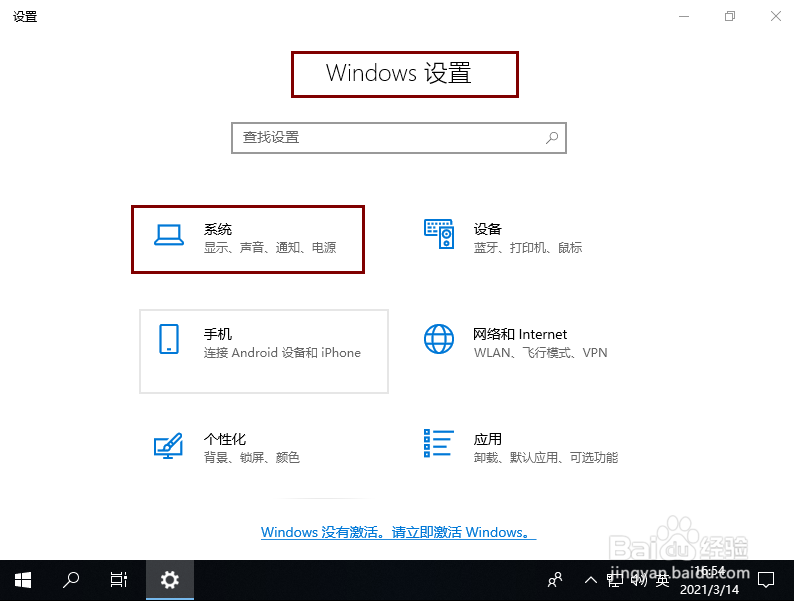Open the Network globe icon
Screen dimensions: 794x601
439,339
